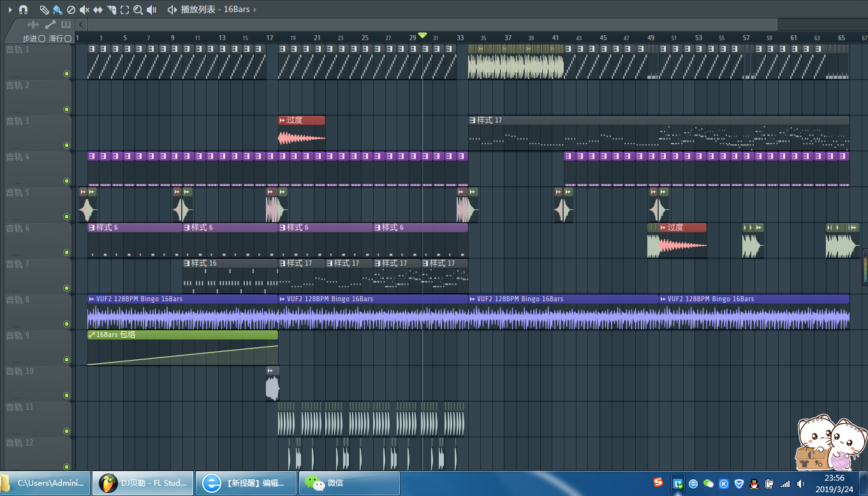Screen dimensions: 868x496
Task: Click the playhead marker on the timeline
Action: pyautogui.click(x=422, y=36)
